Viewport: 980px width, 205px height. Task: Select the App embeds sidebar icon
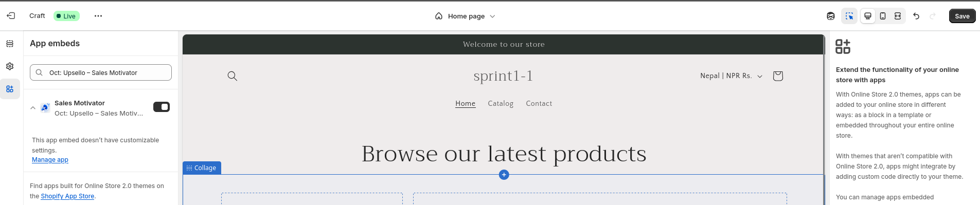[10, 89]
